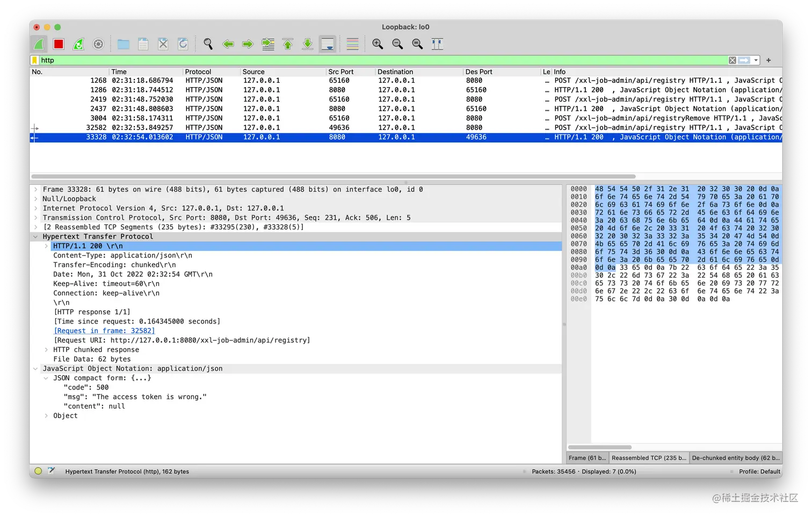Switch to Frame (61 b... bytes tab

(587, 458)
